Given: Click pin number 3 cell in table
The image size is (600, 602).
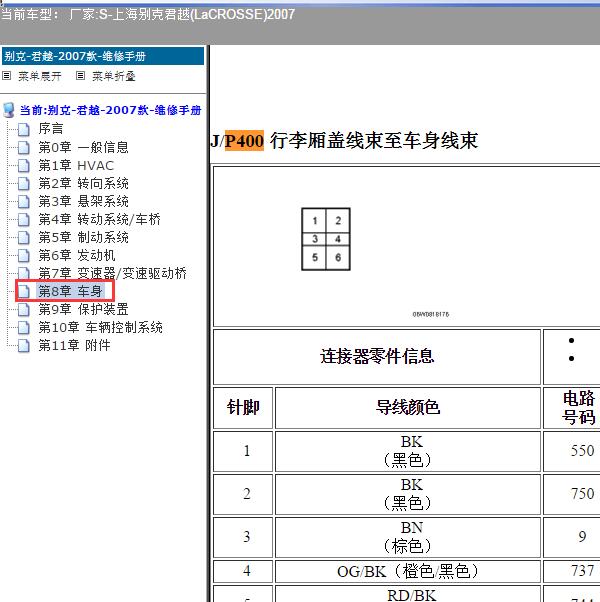Looking at the screenshot, I should click(243, 538).
